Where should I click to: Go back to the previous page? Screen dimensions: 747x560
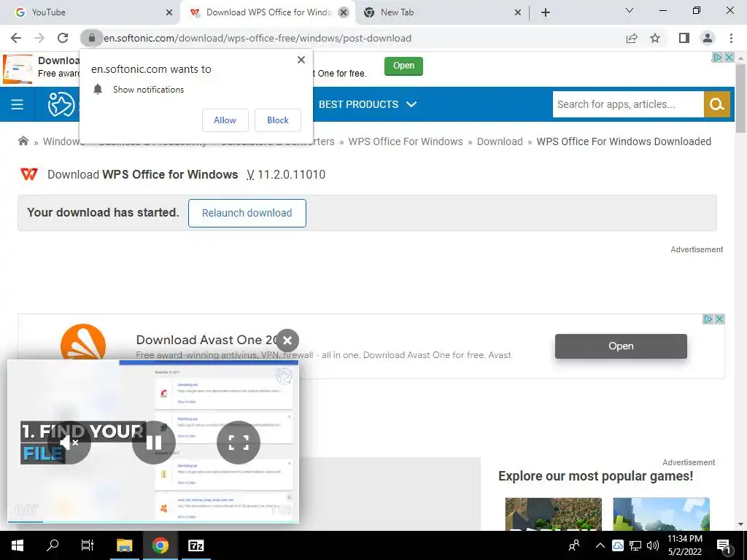coord(16,38)
